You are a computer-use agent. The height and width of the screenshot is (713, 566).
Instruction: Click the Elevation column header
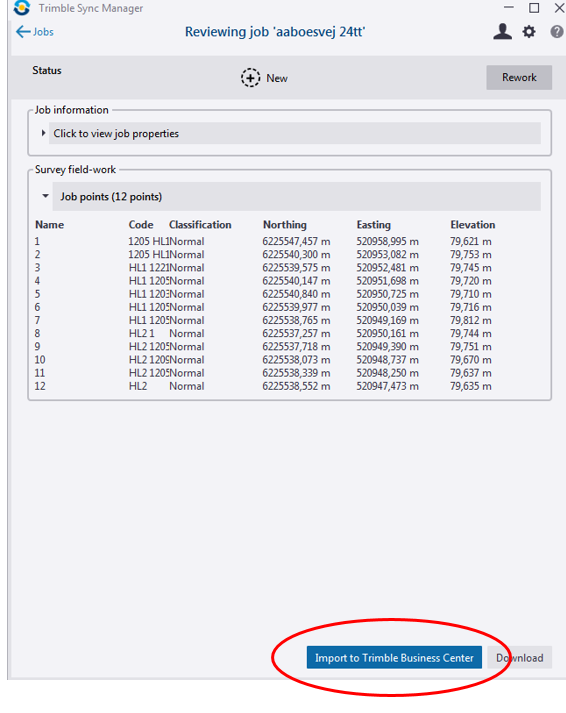472,225
